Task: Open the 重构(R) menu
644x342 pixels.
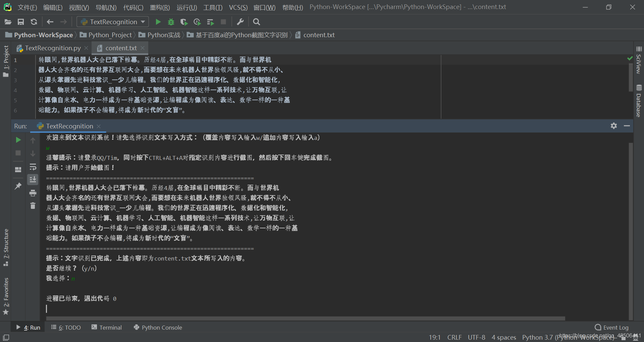Action: (160, 7)
